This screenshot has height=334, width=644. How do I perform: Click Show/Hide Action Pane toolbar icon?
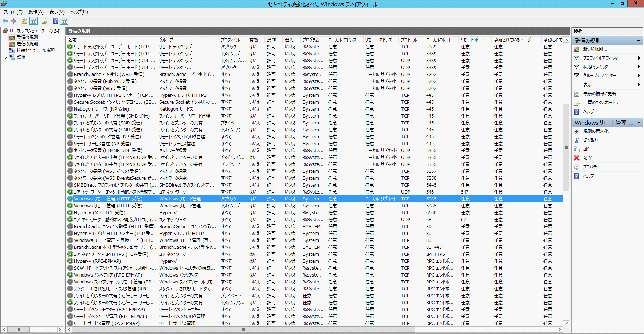pos(64,21)
